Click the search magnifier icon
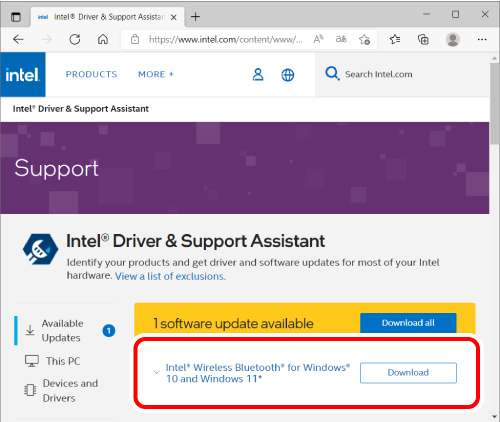The image size is (500, 422). click(x=332, y=74)
